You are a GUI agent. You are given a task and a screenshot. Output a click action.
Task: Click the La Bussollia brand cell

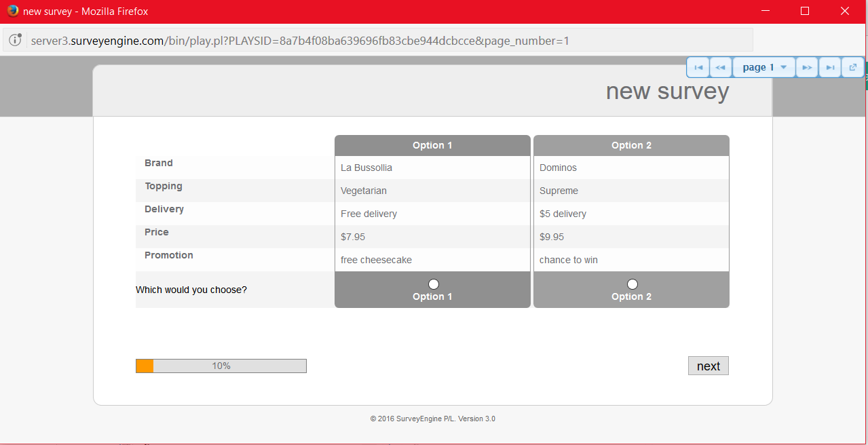pyautogui.click(x=366, y=168)
